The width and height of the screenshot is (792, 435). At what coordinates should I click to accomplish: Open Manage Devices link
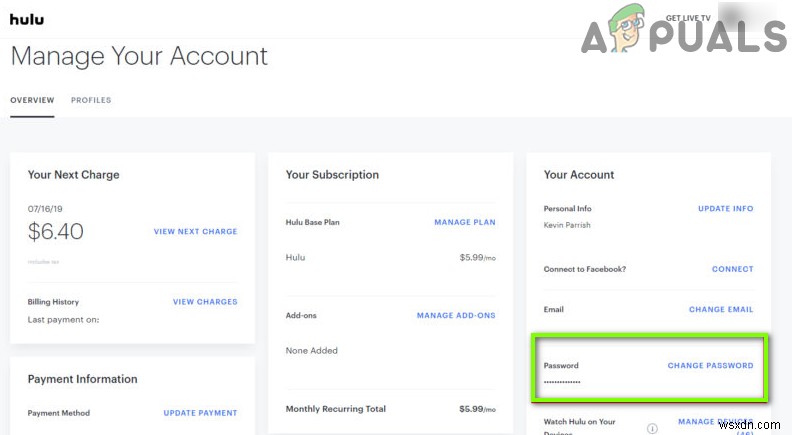pos(715,423)
